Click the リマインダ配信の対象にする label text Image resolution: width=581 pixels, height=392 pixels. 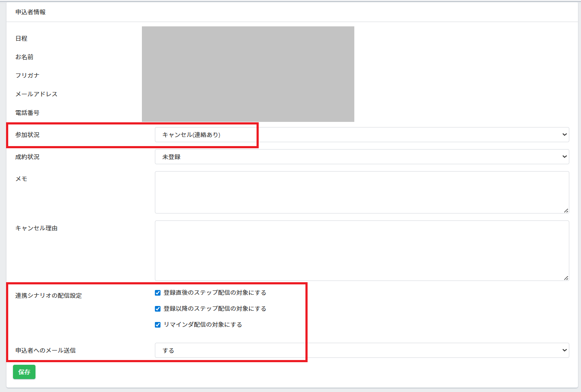coord(203,325)
